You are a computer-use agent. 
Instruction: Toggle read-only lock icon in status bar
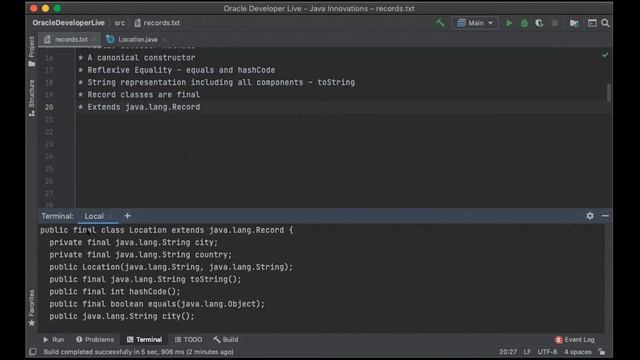602,352
